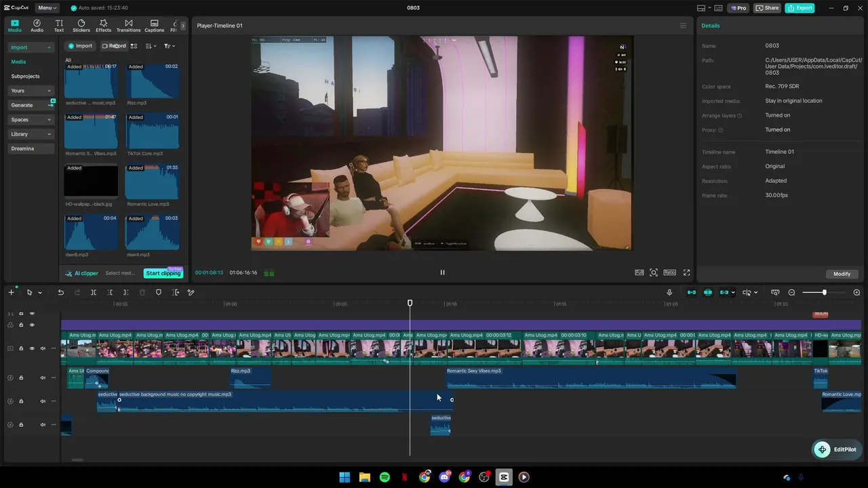Select Subprojects in the sidebar
The height and width of the screenshot is (488, 868).
(x=26, y=77)
